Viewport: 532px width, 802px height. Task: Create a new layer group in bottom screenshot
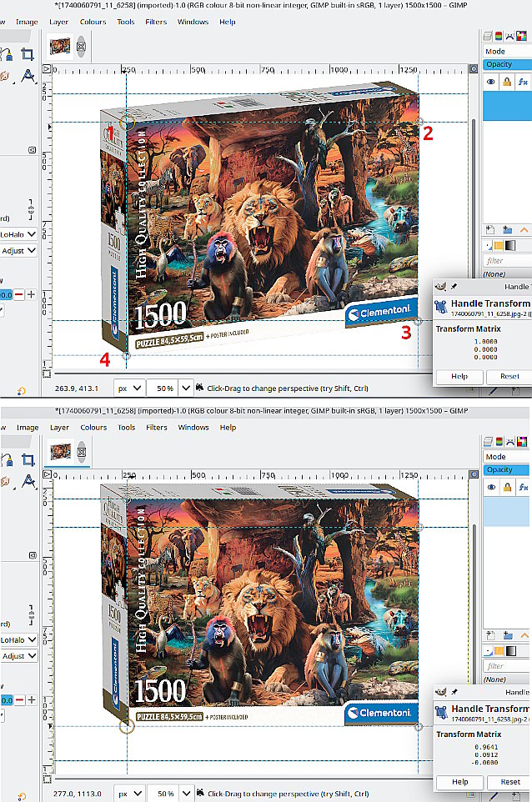(508, 634)
